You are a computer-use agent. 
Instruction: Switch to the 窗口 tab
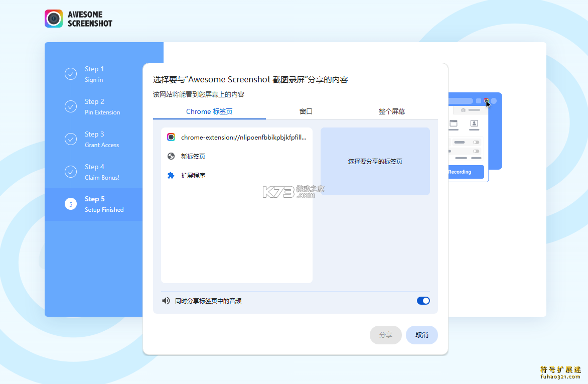point(306,111)
